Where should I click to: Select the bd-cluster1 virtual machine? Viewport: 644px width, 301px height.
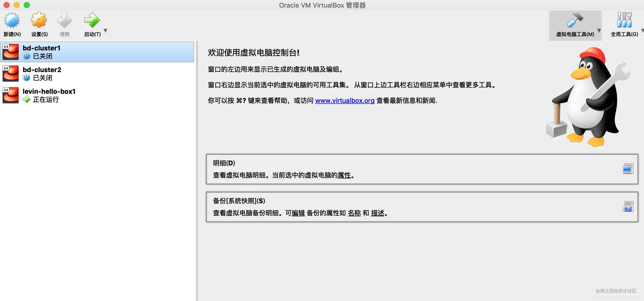tap(97, 52)
